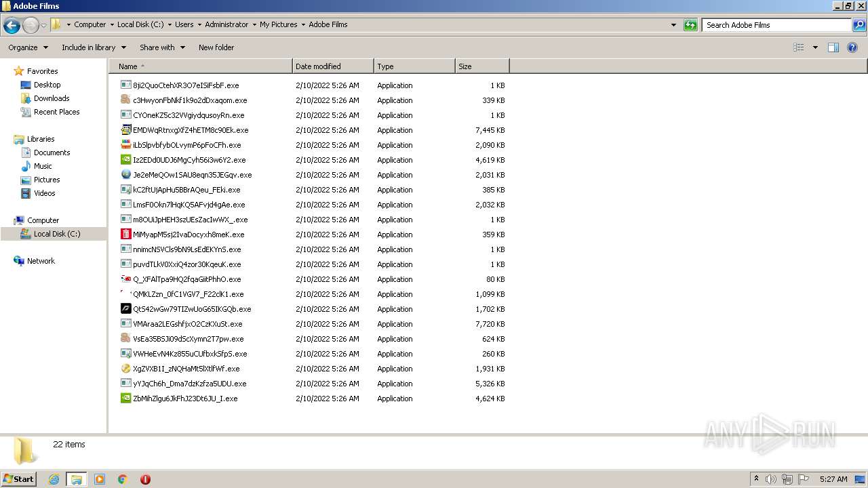Screen dimensions: 868x488
Task: Select the black icon of Qt542wGw79TIZwUoG65IKGQb.exe
Action: (125, 309)
